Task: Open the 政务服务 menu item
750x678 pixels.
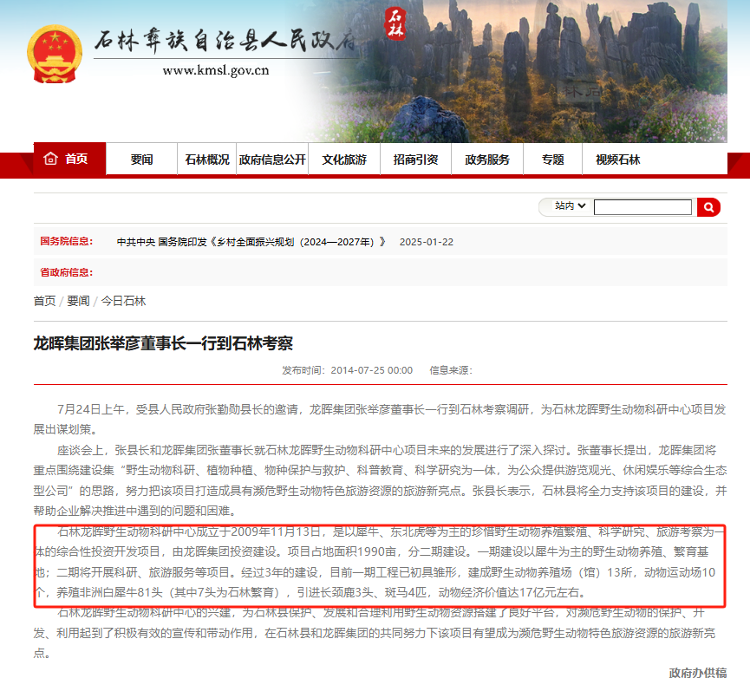Action: click(487, 160)
